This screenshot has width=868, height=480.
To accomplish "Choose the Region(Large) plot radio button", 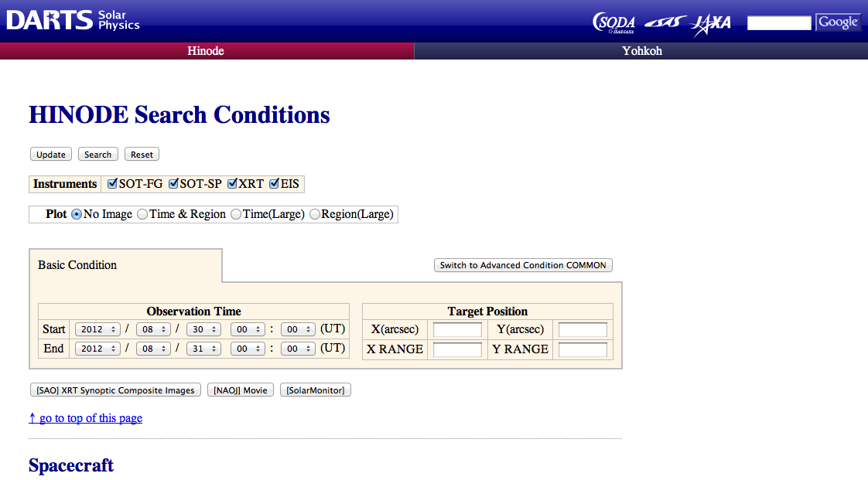I will [x=315, y=214].
